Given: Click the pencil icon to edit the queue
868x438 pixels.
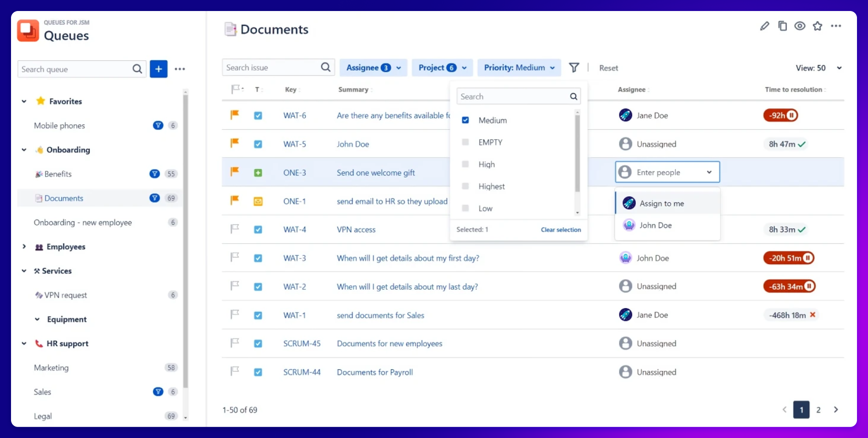Looking at the screenshot, I should pos(764,26).
